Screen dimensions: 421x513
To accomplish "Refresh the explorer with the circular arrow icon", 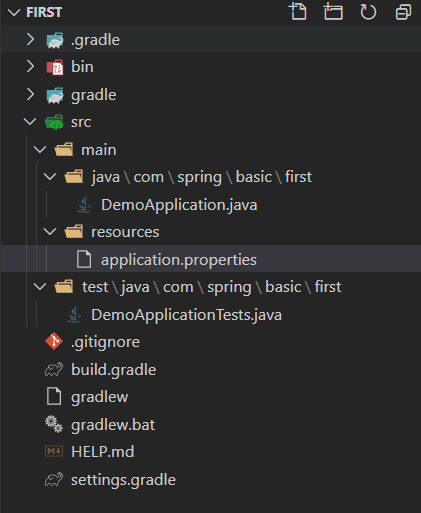I will [x=368, y=12].
